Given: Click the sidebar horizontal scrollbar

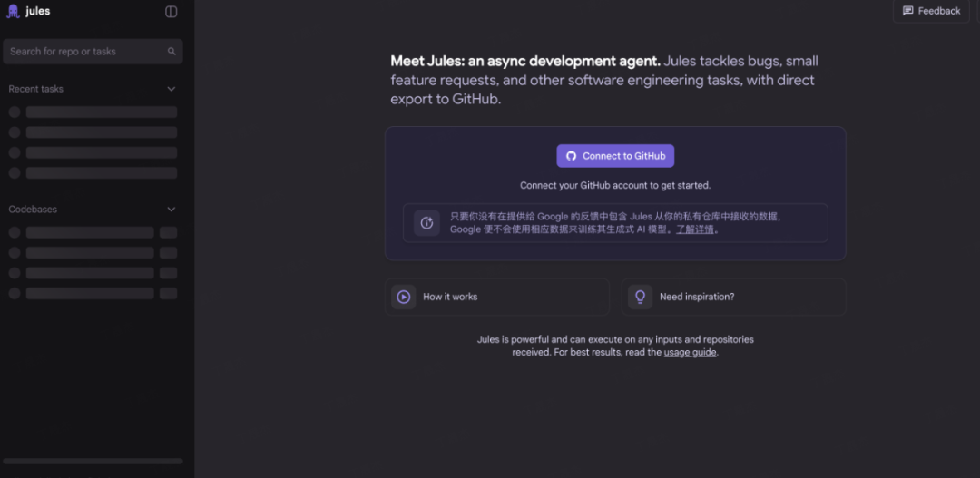Looking at the screenshot, I should (93, 461).
